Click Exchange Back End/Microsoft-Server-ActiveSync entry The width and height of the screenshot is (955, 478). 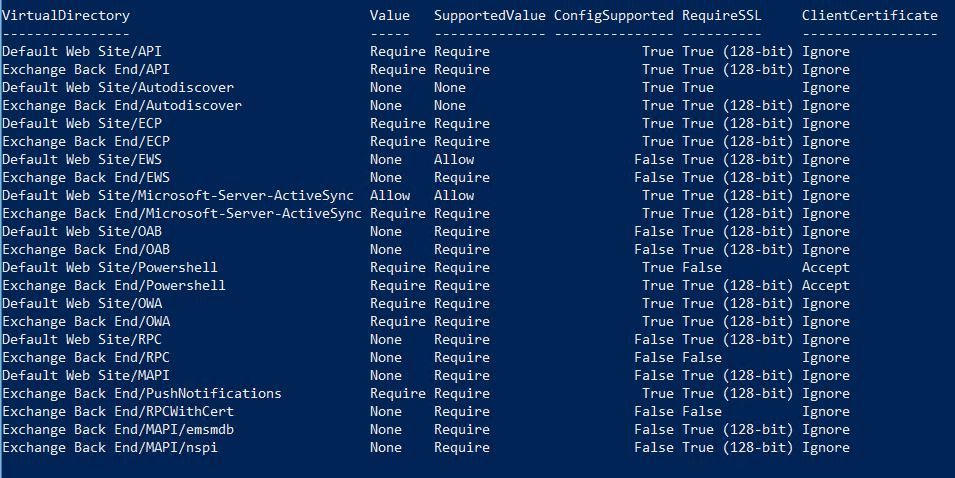click(182, 214)
